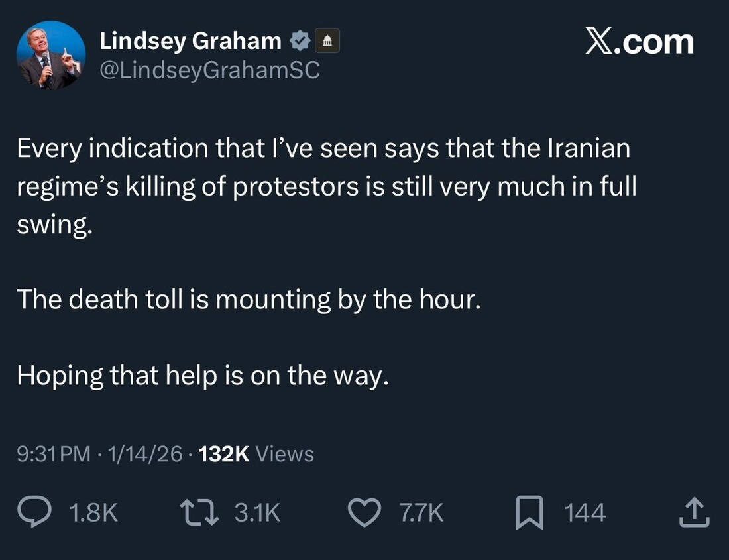View analytics via the 132K Views label

256,454
